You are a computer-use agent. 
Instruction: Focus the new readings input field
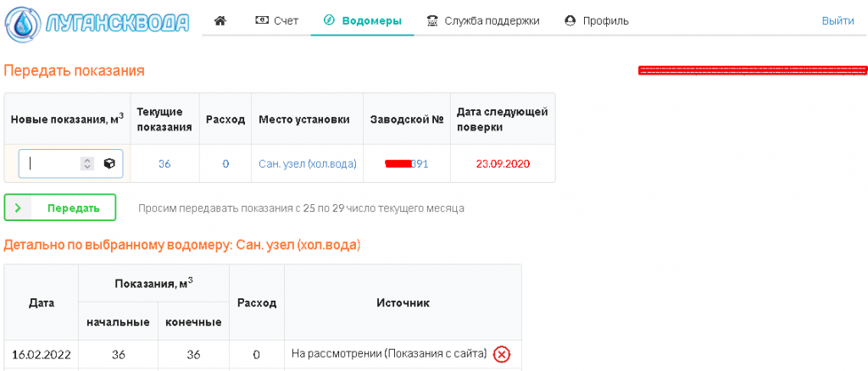click(53, 163)
